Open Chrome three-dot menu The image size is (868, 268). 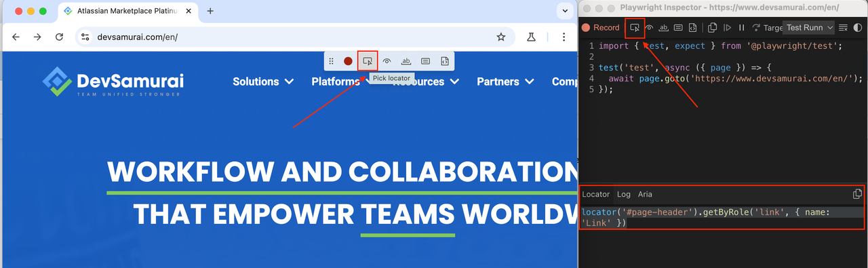(564, 37)
